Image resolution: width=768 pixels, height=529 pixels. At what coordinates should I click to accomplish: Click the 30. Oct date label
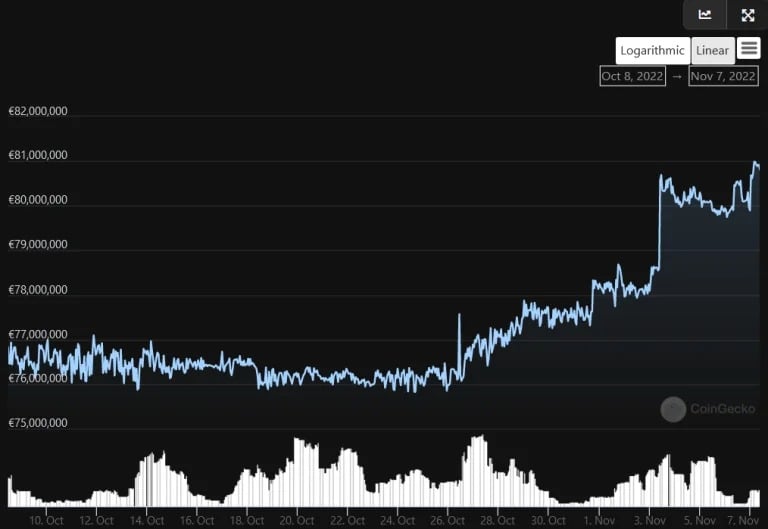pos(548,520)
